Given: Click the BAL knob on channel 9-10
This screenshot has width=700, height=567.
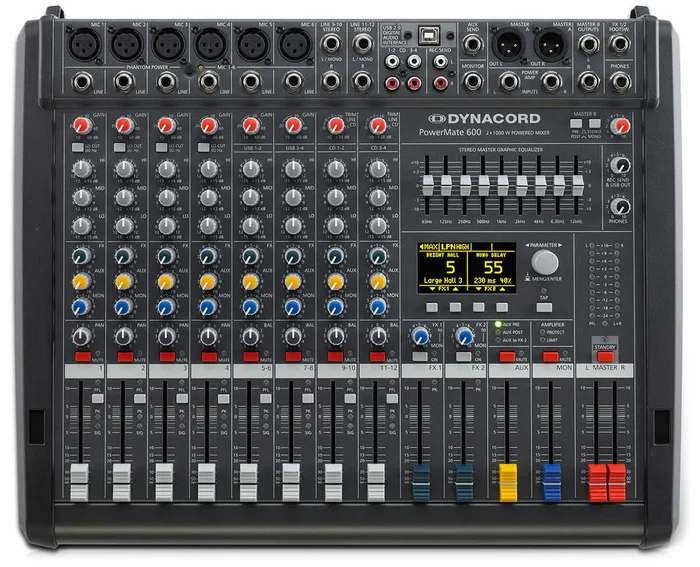Looking at the screenshot, I should (x=335, y=337).
